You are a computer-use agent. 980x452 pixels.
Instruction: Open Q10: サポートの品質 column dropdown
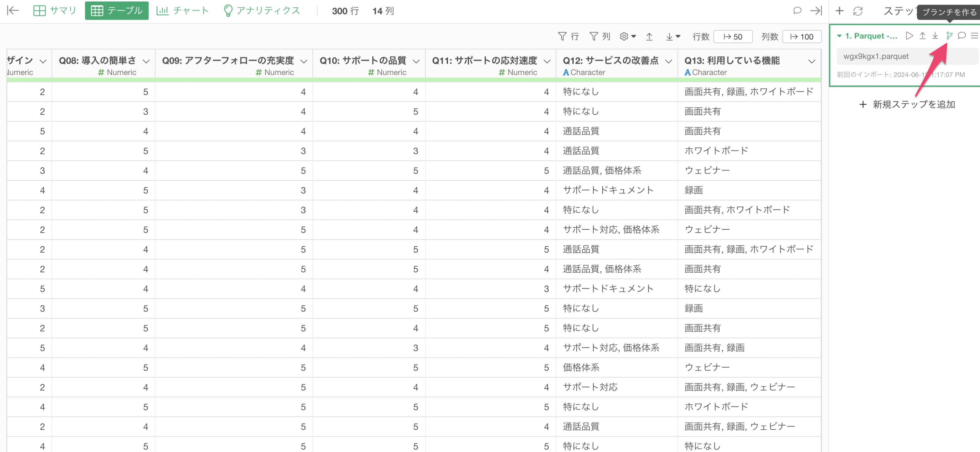(x=416, y=61)
